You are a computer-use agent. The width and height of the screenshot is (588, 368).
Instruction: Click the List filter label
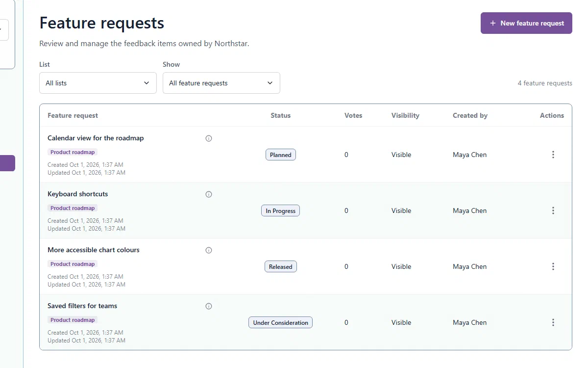pyautogui.click(x=45, y=64)
